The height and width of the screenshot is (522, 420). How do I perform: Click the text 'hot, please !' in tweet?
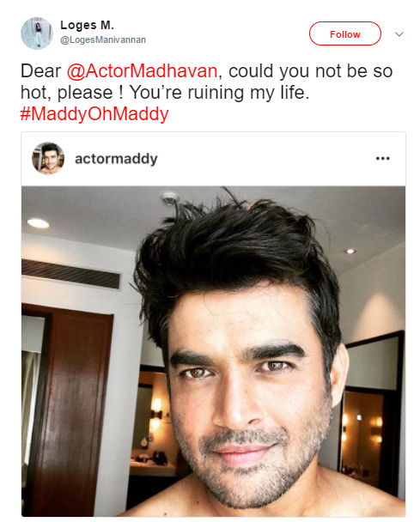[72, 93]
